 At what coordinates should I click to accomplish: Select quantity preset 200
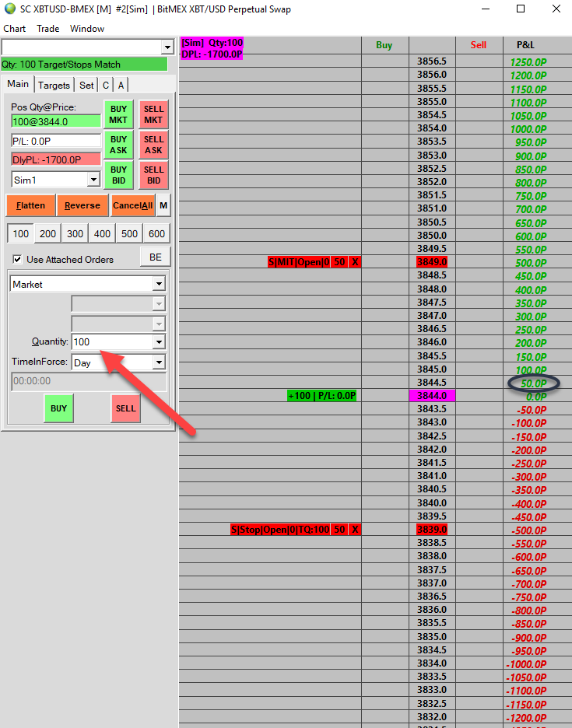tap(47, 233)
